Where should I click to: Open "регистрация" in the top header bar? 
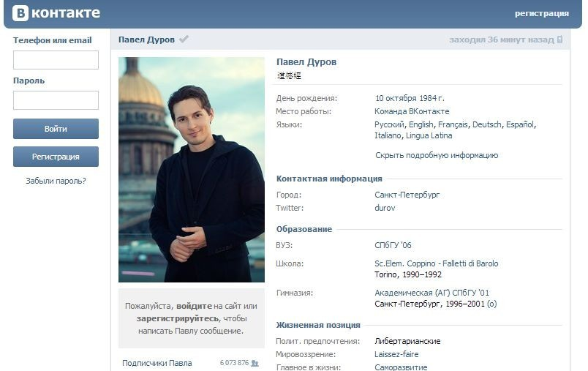pyautogui.click(x=541, y=13)
